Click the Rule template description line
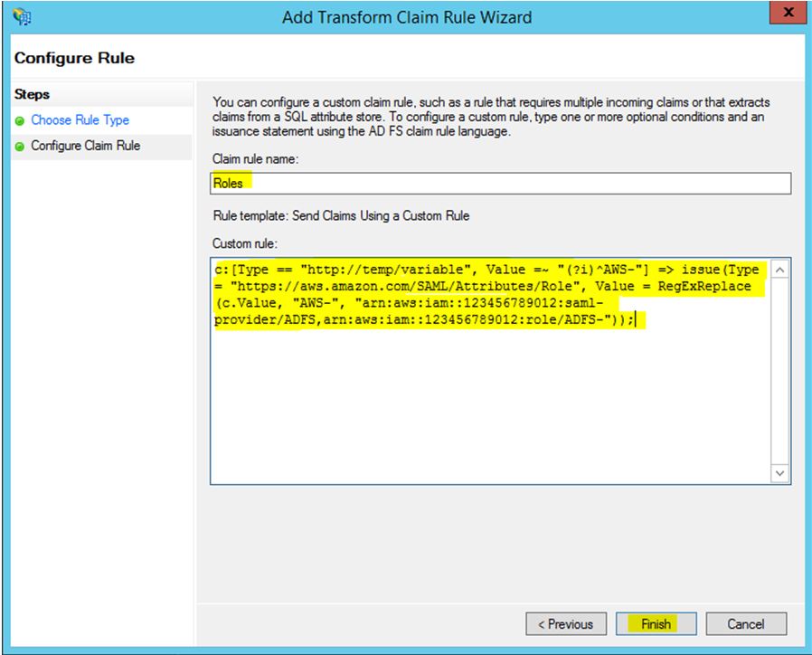 (341, 215)
